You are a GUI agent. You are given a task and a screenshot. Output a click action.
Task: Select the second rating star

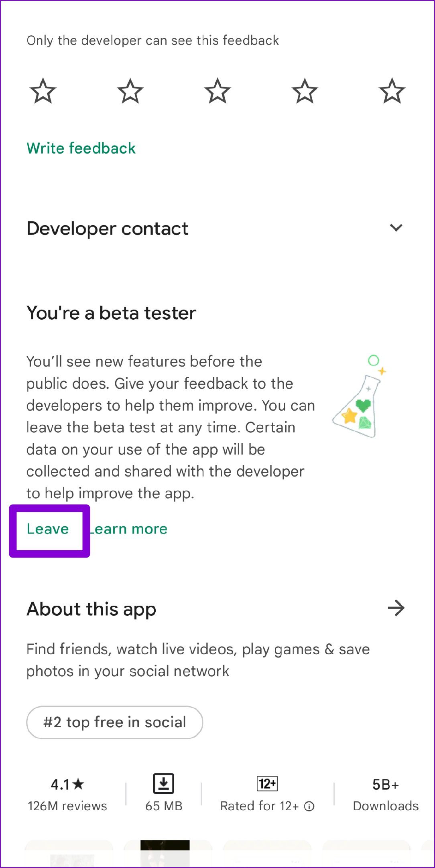[130, 91]
